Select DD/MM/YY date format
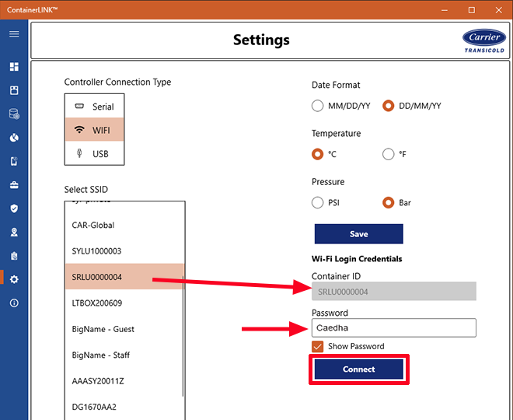 click(x=388, y=106)
